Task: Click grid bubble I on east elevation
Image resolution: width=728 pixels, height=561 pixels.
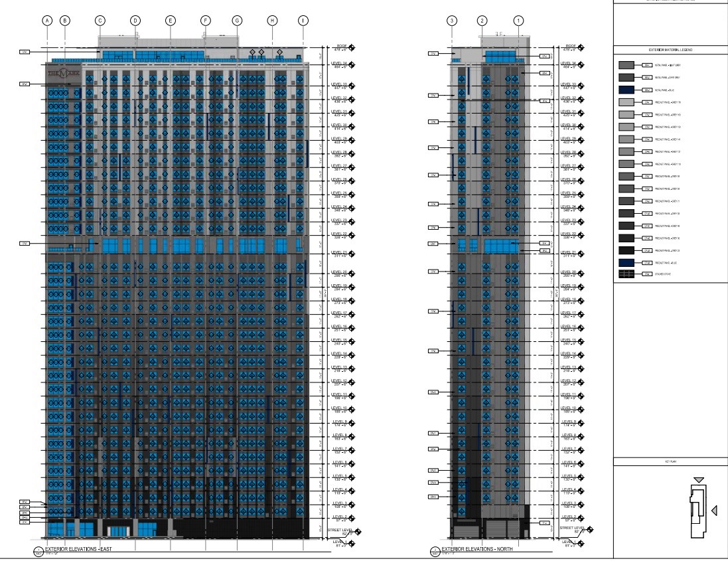Action: [x=303, y=21]
